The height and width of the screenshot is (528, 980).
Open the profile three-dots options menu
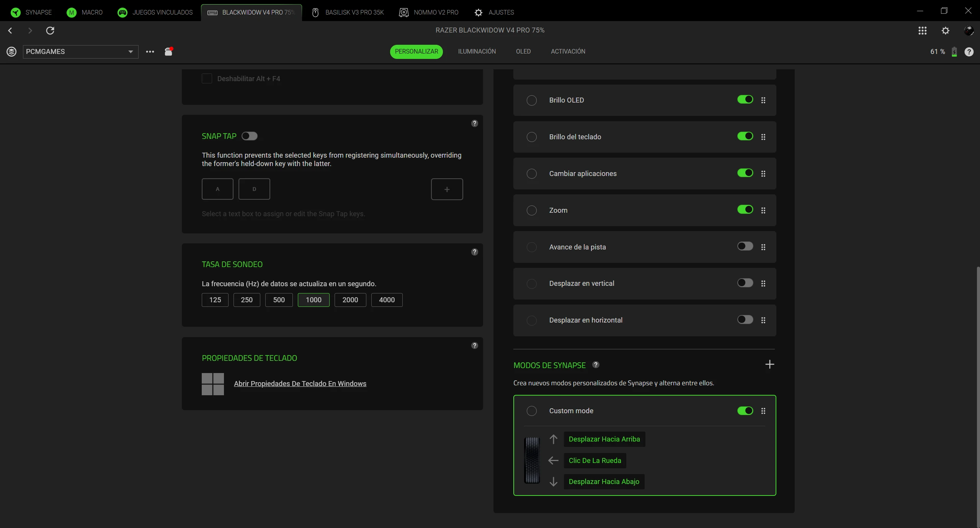[150, 52]
